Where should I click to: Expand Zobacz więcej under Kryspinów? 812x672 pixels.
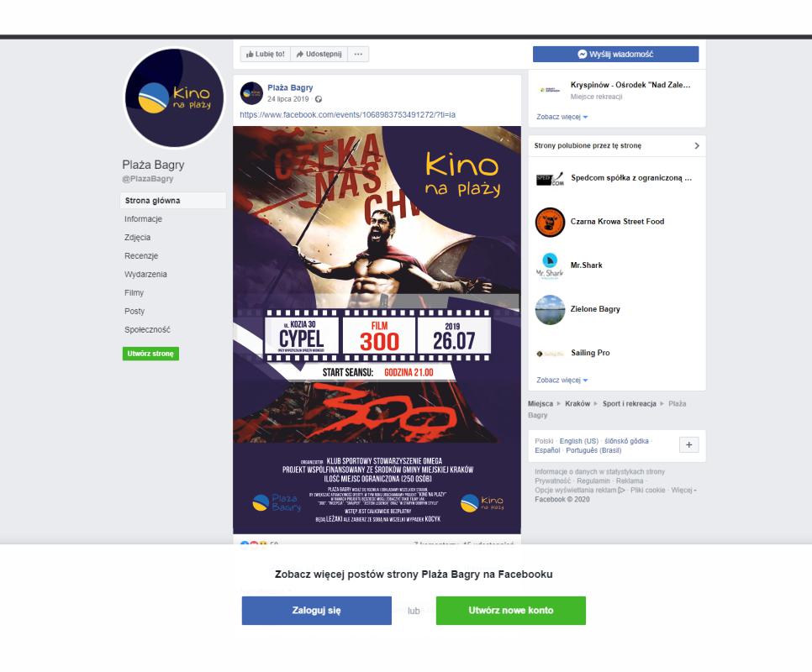562,117
